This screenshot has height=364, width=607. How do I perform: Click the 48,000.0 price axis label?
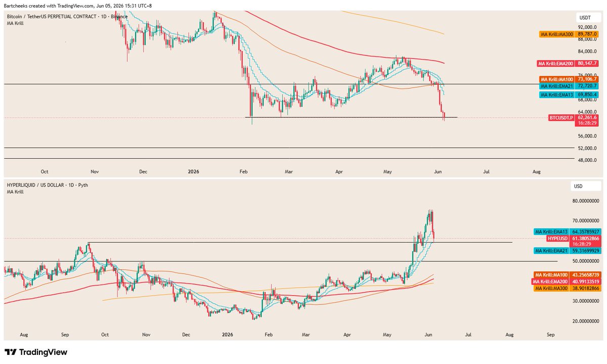click(587, 160)
